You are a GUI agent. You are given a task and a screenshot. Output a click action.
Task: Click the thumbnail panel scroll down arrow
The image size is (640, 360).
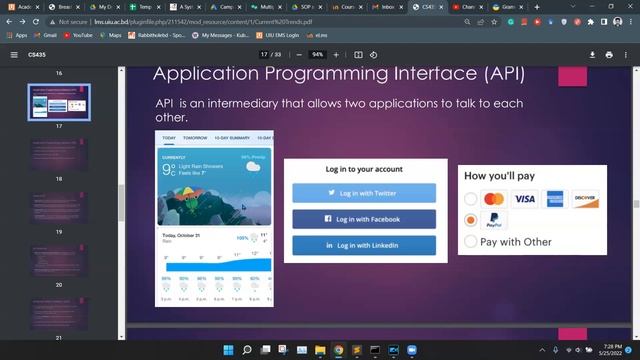click(x=121, y=337)
